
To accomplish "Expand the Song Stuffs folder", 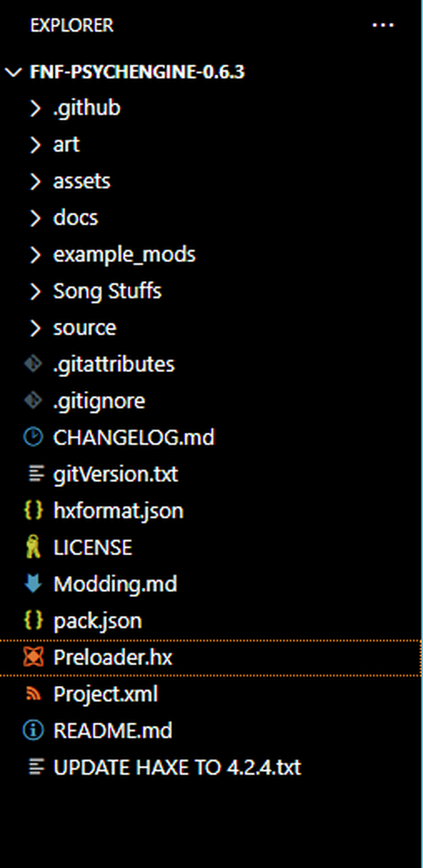I will click(211, 291).
